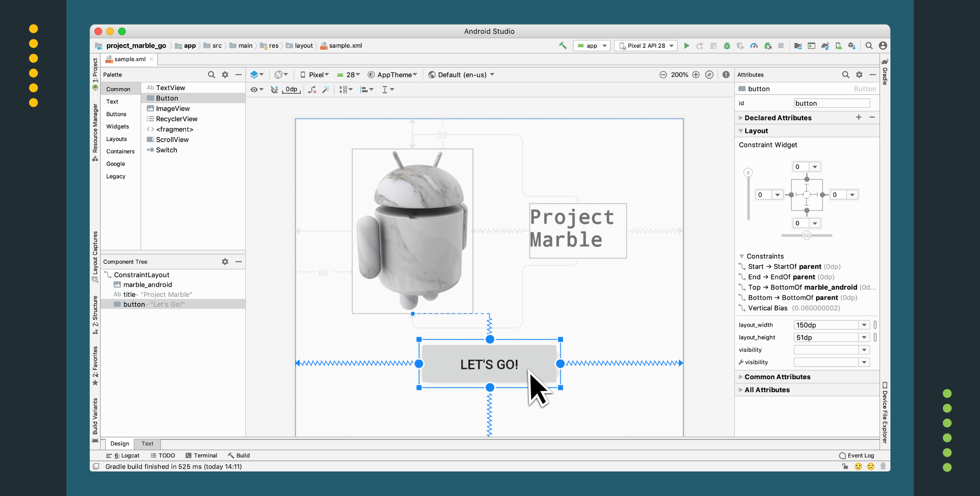Switch to the Text editor tab
This screenshot has width=980, height=496.
click(147, 444)
